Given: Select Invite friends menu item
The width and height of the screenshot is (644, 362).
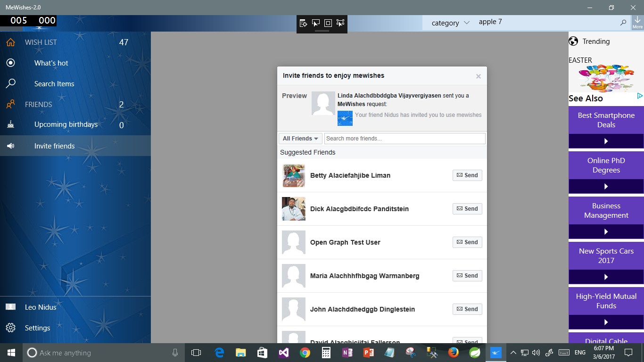Looking at the screenshot, I should tap(75, 146).
